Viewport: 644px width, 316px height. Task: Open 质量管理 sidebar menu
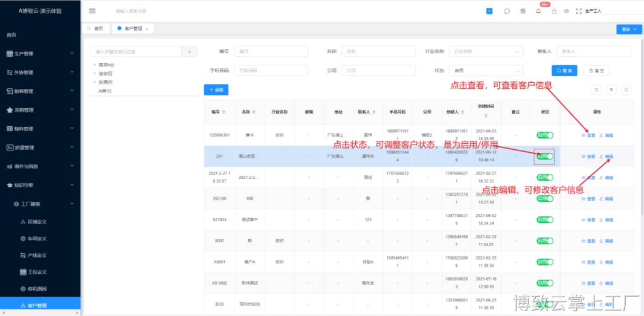tap(40, 147)
